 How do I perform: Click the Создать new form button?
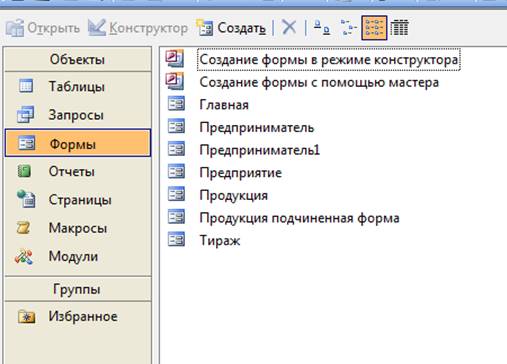231,28
